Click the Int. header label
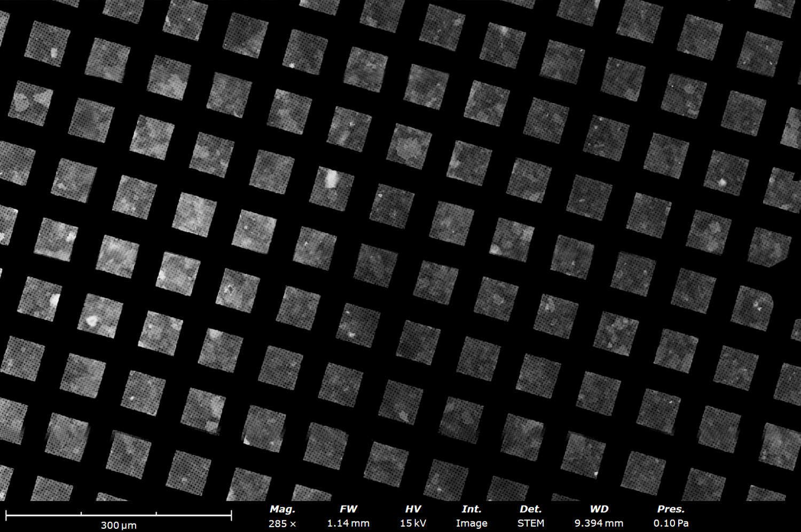Image resolution: width=801 pixels, height=532 pixels. pyautogui.click(x=472, y=510)
